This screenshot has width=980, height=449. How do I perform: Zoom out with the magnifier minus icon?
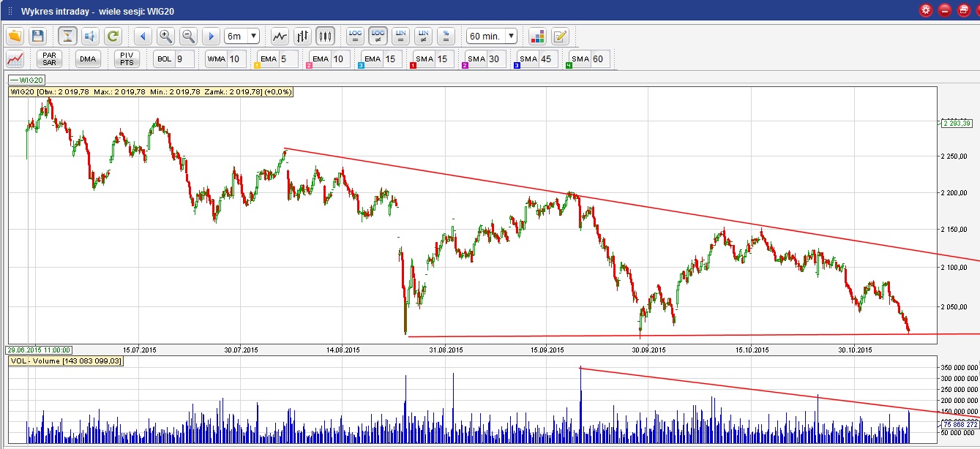pyautogui.click(x=188, y=36)
